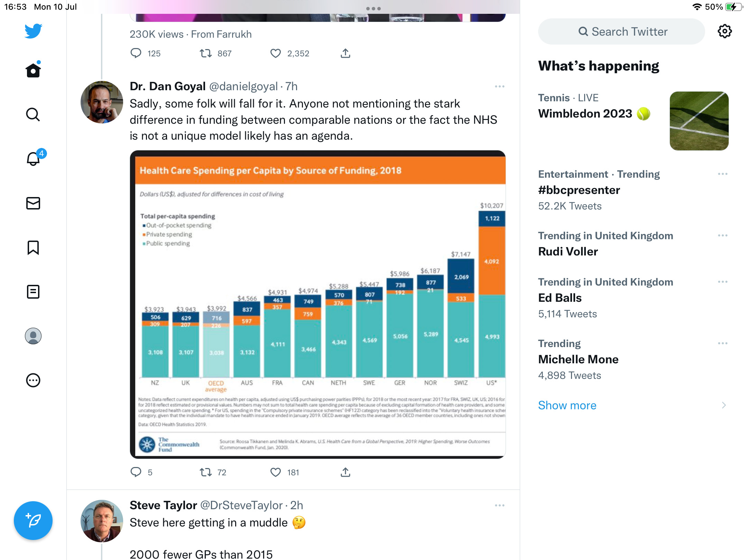Open more options on Dr. Dan Goyal's tweet
This screenshot has width=747, height=560.
click(500, 86)
